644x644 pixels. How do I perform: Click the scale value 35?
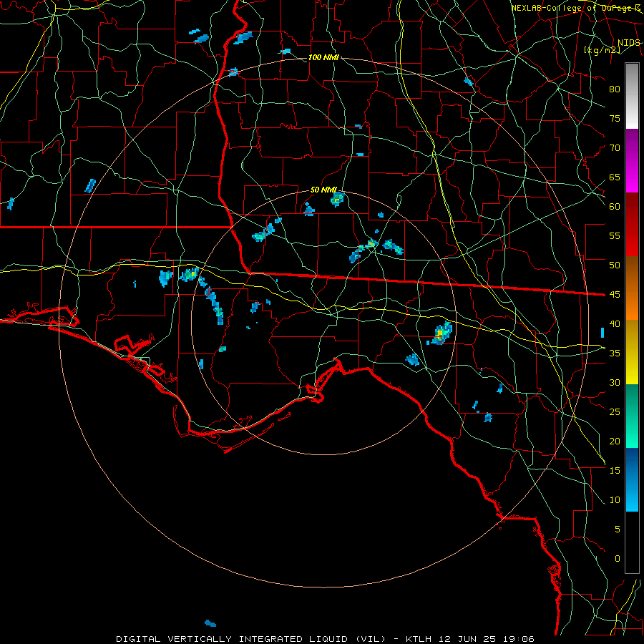615,353
